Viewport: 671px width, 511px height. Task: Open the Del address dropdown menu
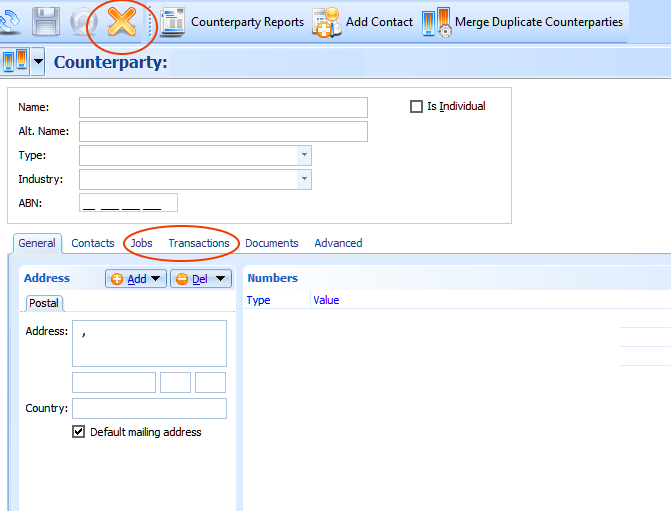click(x=221, y=279)
